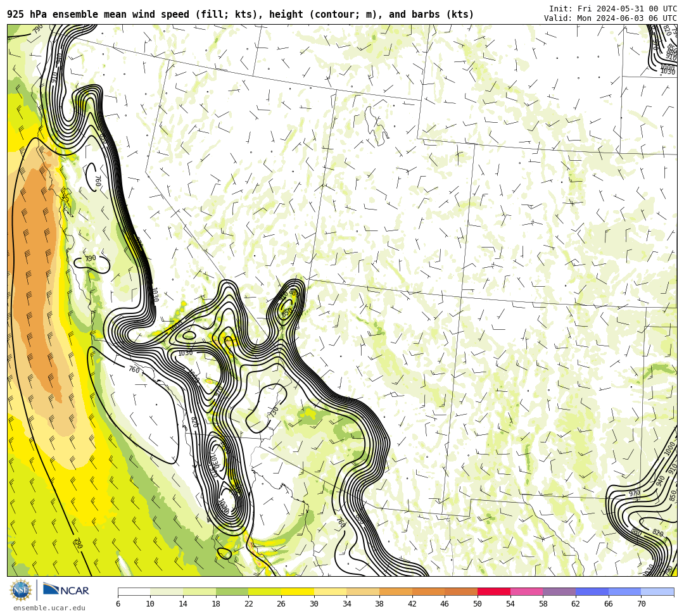684x616 pixels.
Task: Click the colorbar tick label 42
Action: 412,604
